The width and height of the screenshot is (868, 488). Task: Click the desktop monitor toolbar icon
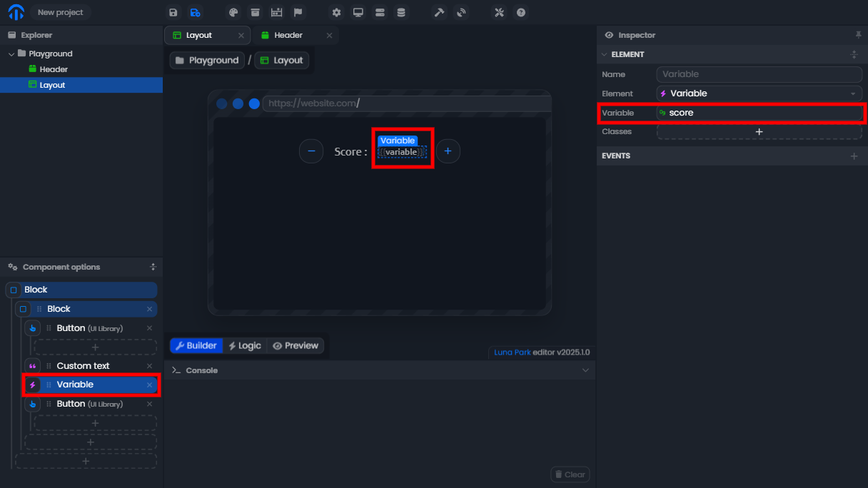coord(358,13)
